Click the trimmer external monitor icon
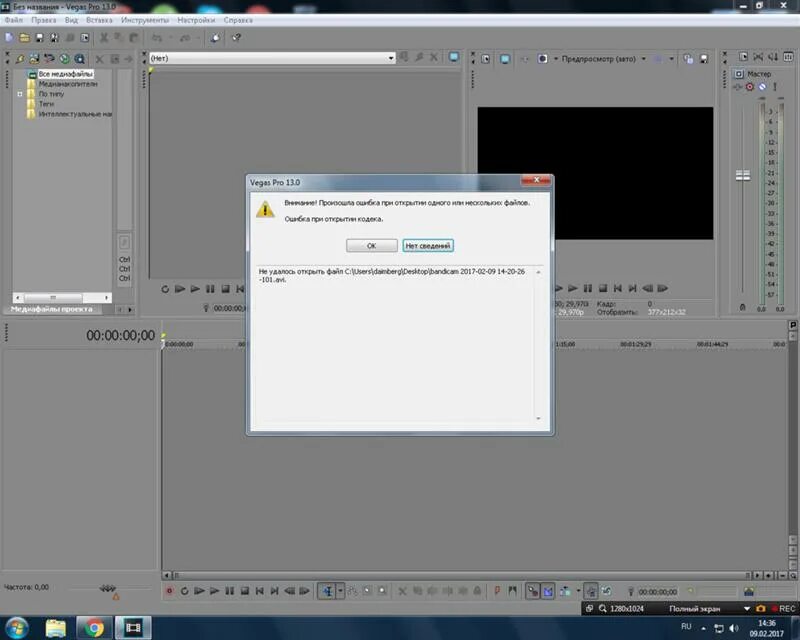Viewport: 800px width, 640px height. (x=454, y=57)
